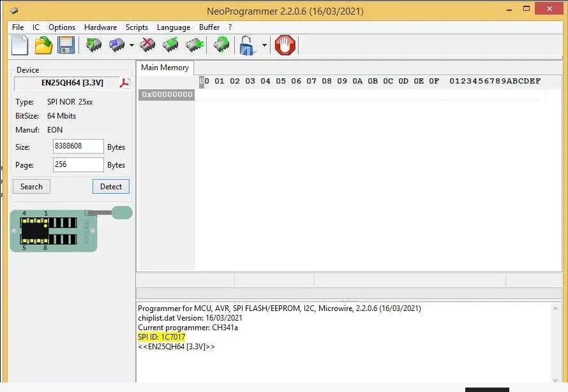Image resolution: width=568 pixels, height=392 pixels.
Task: Click the EON manufacturer value
Action: pos(55,130)
